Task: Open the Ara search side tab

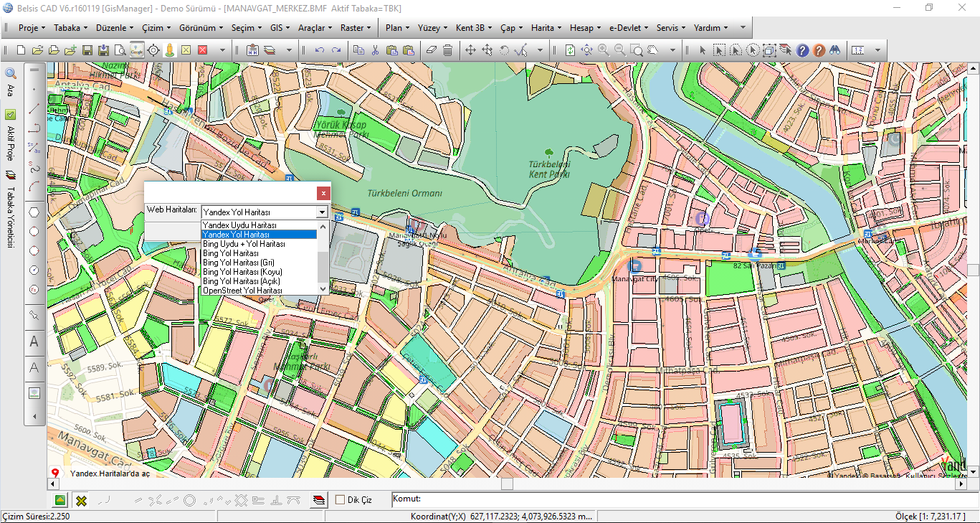Action: [10, 83]
